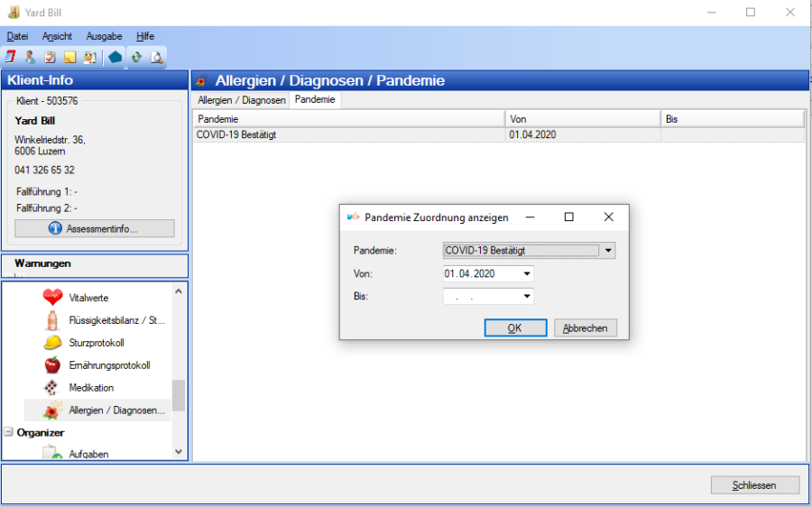Select COVID-19 Bestätigt table row
Viewport: 812px width, 507px height.
[499, 134]
